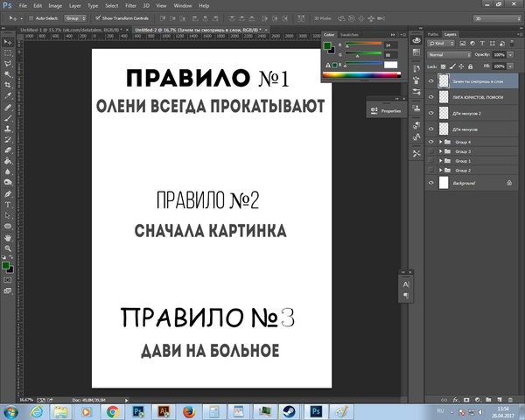Open the blend mode Normal dropdown
Image resolution: width=525 pixels, height=420 pixels.
point(449,54)
